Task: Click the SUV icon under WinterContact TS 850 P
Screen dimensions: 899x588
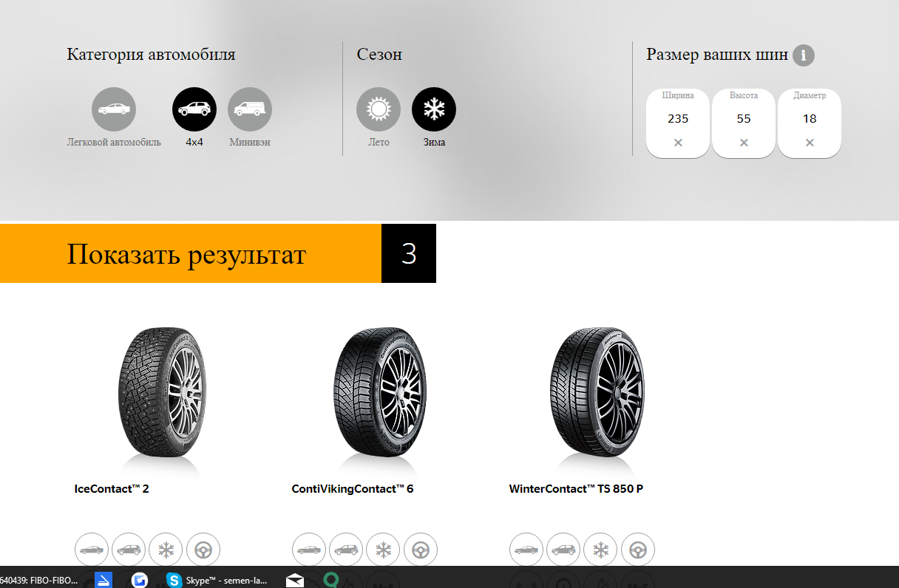Action: click(563, 550)
